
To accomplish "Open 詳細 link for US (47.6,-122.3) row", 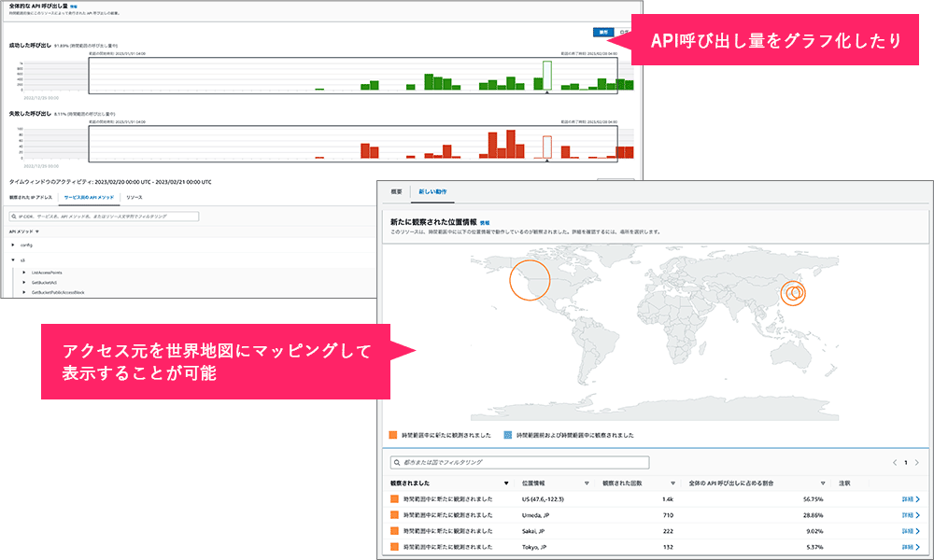I will click(910, 499).
